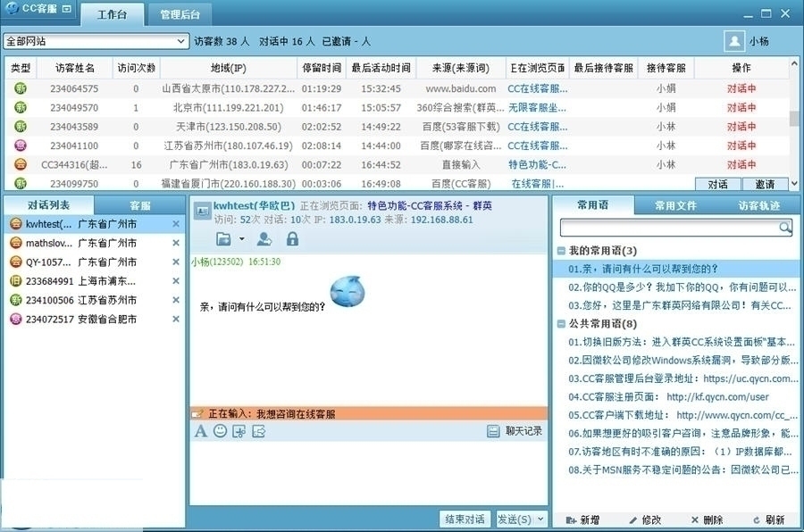Screen dimensions: 804x532
Task: Click the transfer-user icon in chat header
Action: (x=264, y=239)
